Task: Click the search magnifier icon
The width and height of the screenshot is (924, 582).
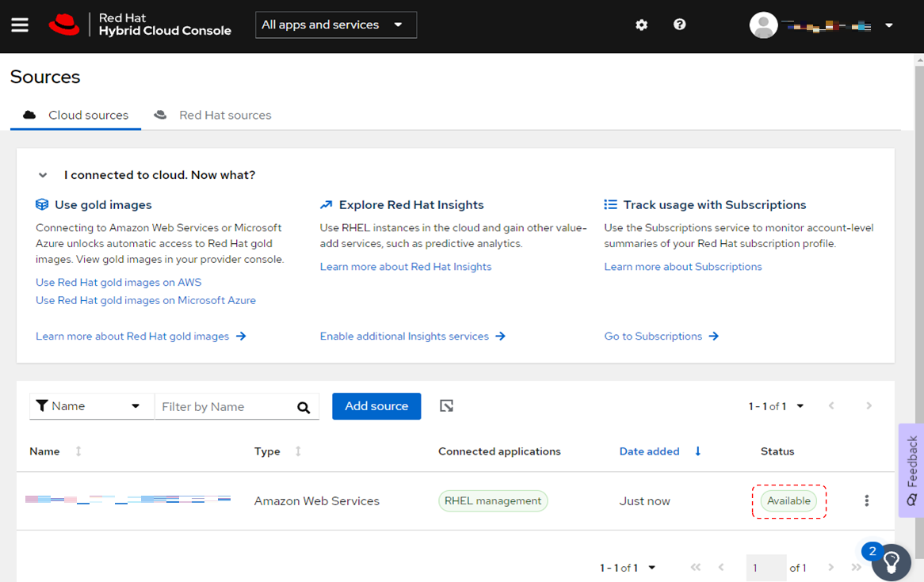Action: point(304,407)
